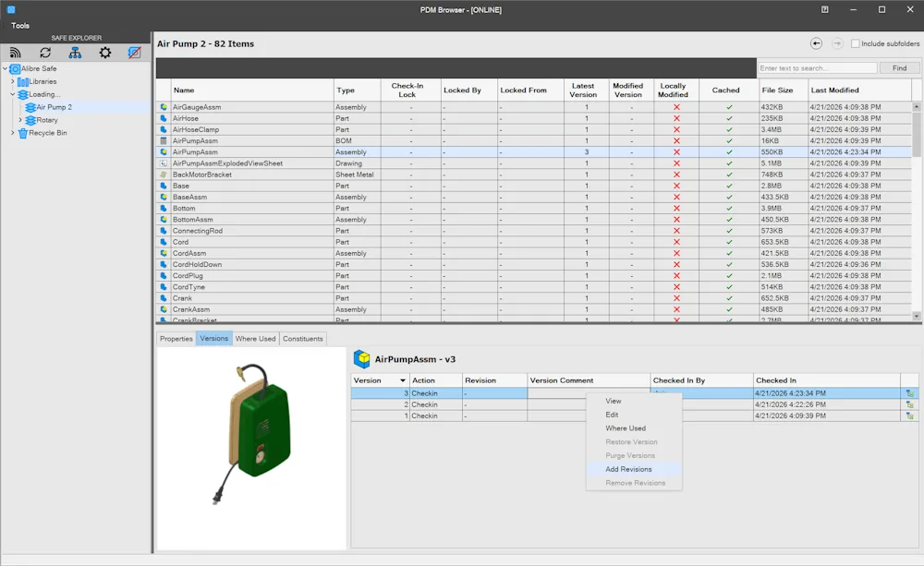This screenshot has width=924, height=566.
Task: Click the AirPumpAssm BOM file icon
Action: [164, 140]
